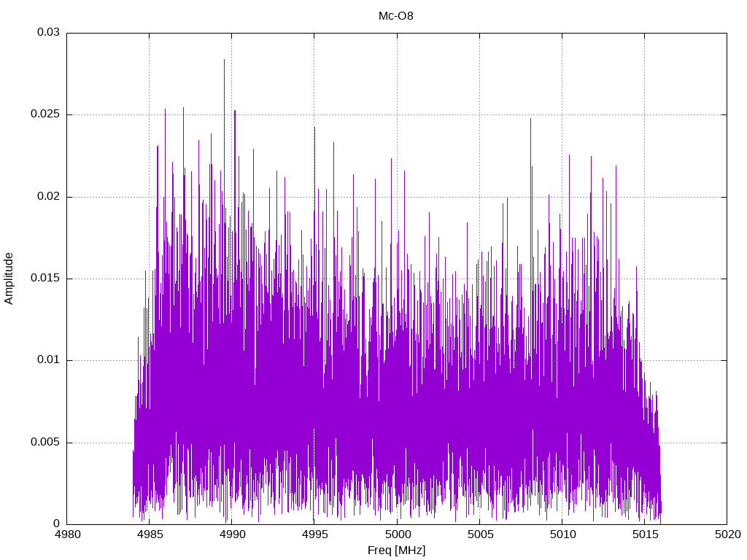Click the x-axis tick label "5000"

tap(397, 534)
